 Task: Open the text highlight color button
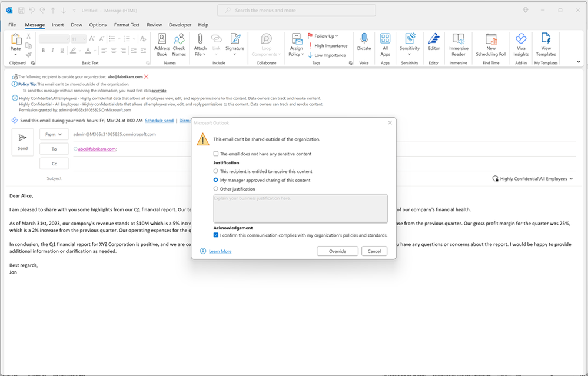click(74, 50)
